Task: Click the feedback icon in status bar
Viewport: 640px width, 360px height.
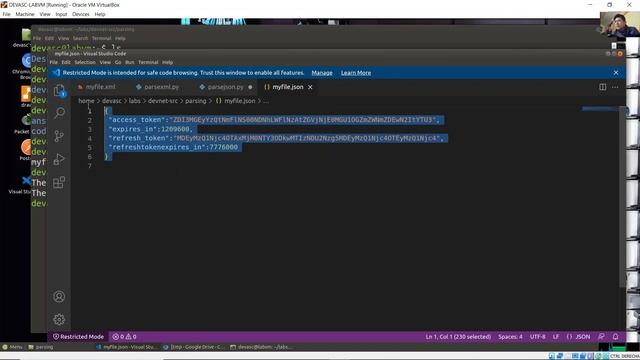Action: pyautogui.click(x=601, y=337)
